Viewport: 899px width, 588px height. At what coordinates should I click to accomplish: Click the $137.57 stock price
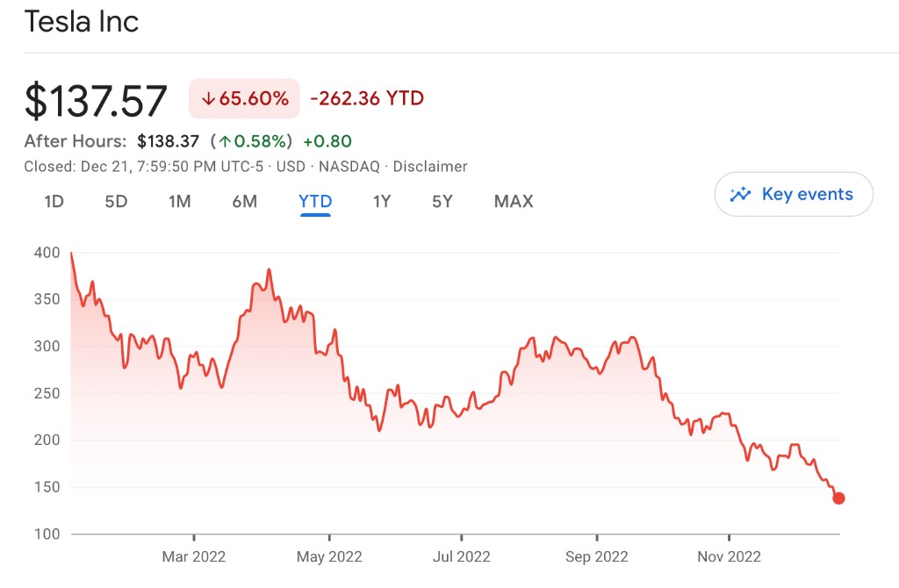[96, 101]
